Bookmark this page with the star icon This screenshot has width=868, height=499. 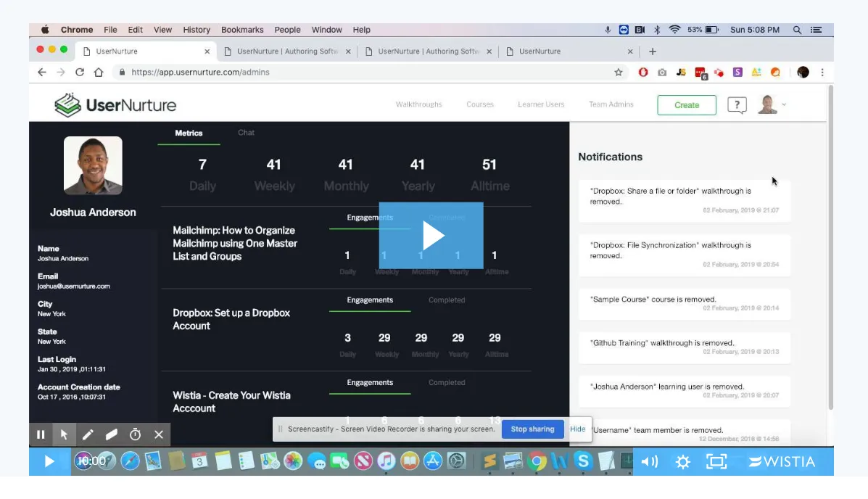coord(619,72)
